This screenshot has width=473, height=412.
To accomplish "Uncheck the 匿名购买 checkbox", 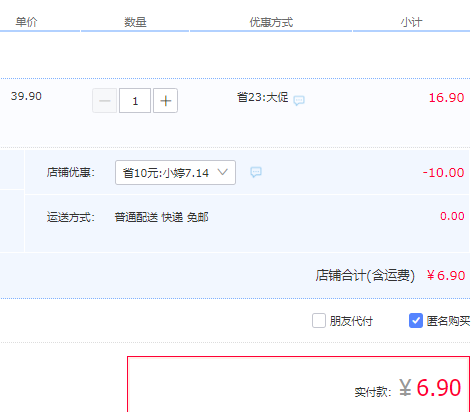I will coord(416,321).
